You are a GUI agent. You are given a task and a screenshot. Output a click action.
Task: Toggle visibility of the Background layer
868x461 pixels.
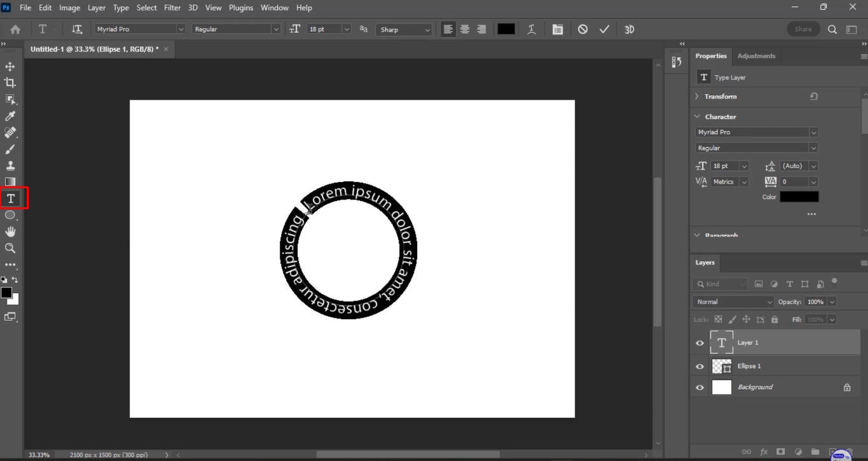[x=699, y=387]
